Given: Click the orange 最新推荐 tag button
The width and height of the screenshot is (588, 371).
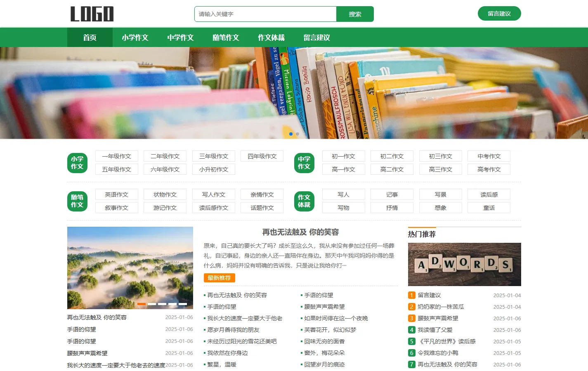Looking at the screenshot, I should 220,278.
